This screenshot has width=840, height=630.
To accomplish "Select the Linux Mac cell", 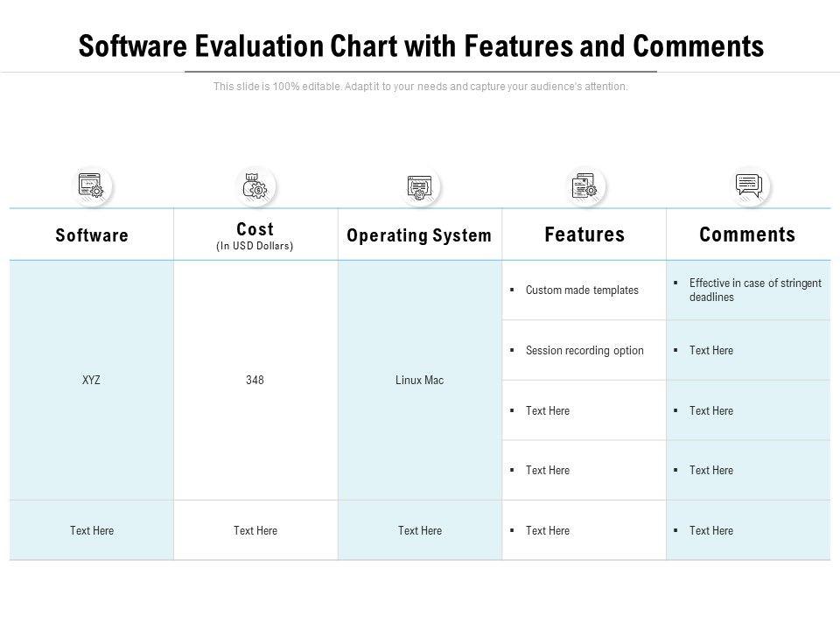I will (419, 381).
